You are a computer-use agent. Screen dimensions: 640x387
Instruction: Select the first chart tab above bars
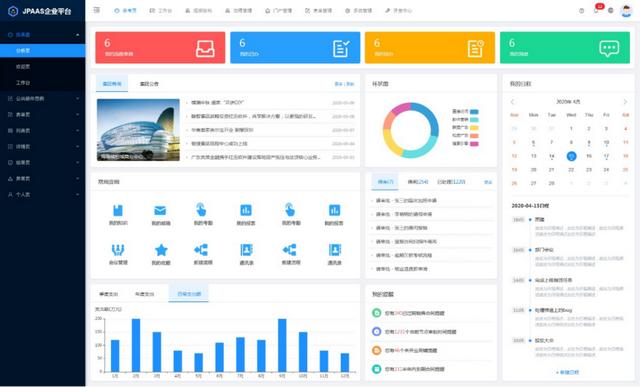[109, 294]
